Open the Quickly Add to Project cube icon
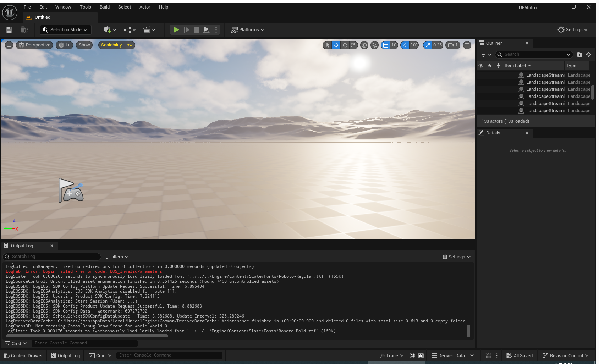This screenshot has width=599, height=364. click(110, 30)
